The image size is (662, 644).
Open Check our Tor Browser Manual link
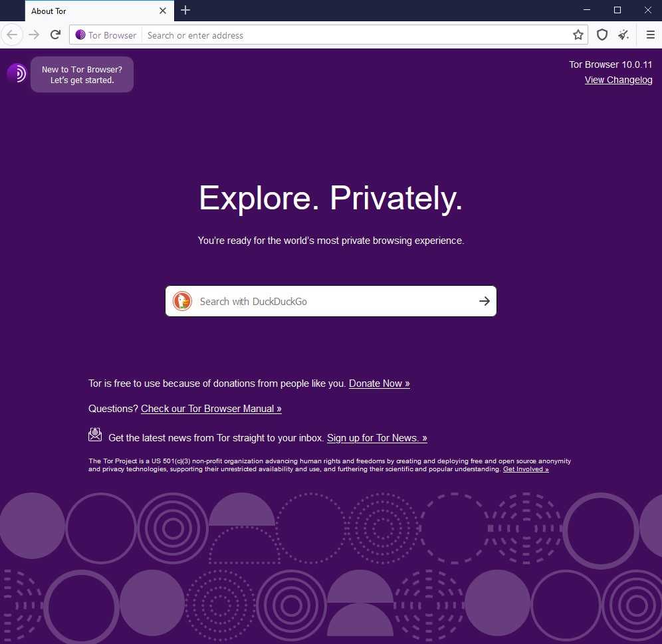coord(211,409)
